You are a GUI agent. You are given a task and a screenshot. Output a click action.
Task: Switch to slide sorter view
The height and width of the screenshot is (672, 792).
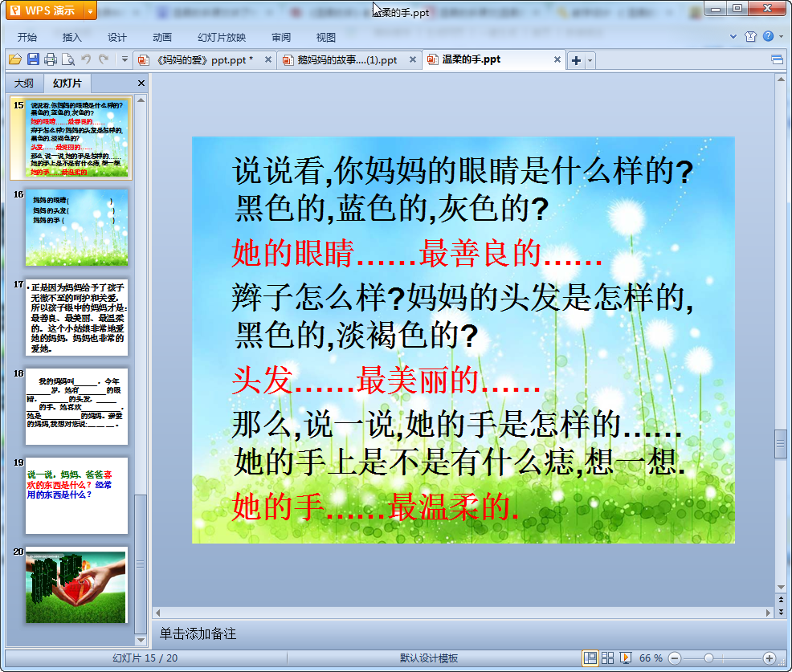[x=608, y=658]
